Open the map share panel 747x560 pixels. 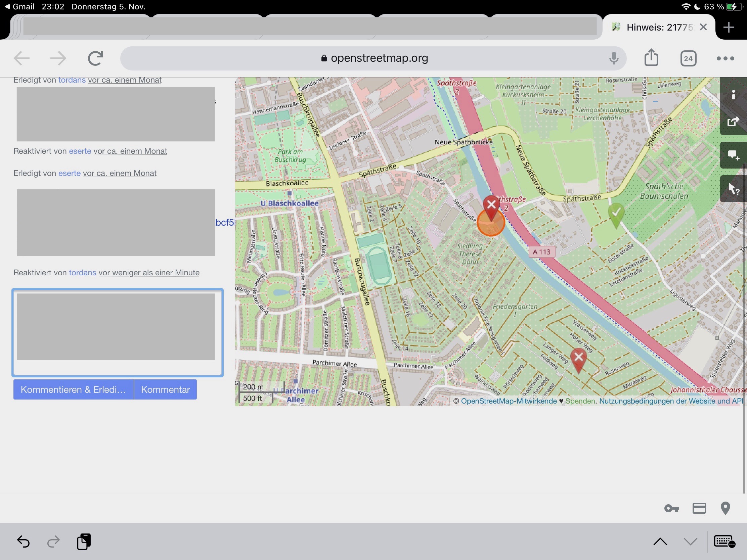point(733,121)
